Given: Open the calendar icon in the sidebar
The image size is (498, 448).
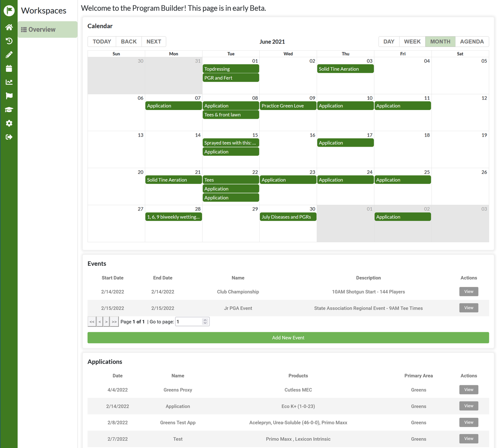Looking at the screenshot, I should [x=9, y=69].
